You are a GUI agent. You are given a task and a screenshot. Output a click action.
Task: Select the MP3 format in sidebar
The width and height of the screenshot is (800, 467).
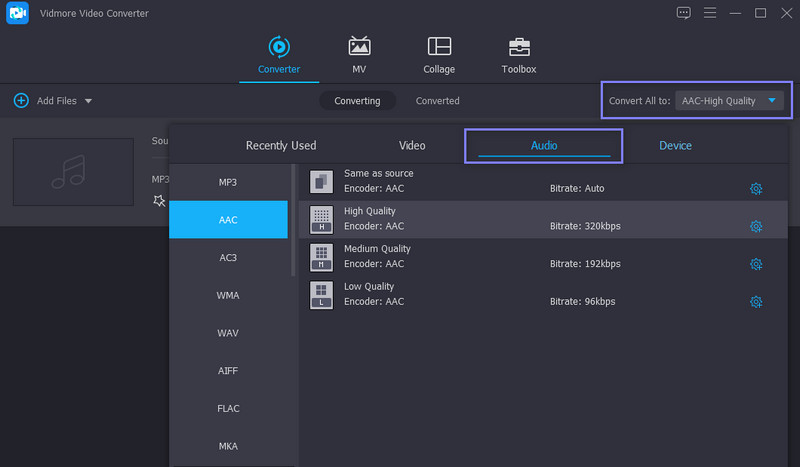tap(228, 182)
